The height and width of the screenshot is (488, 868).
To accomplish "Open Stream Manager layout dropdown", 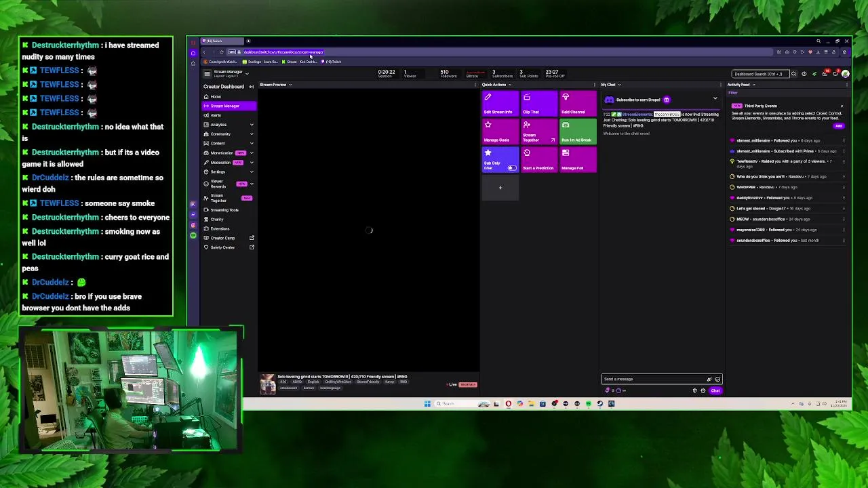I will click(246, 73).
